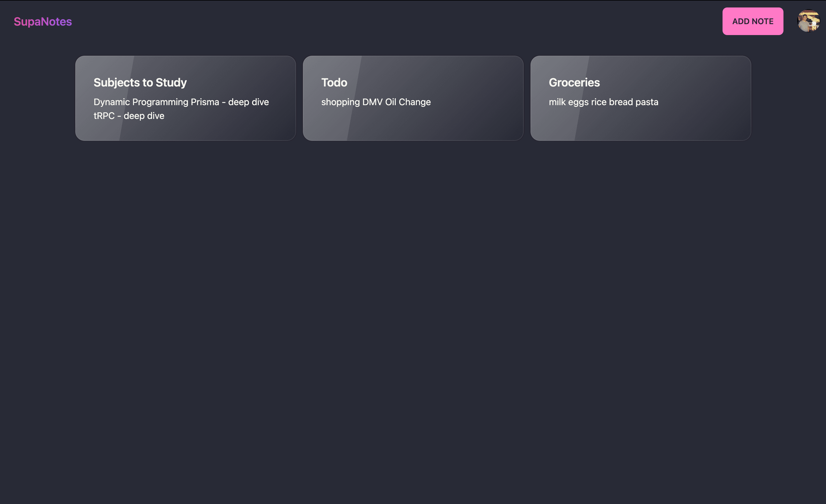The image size is (826, 504).
Task: Open the Groceries note card
Action: [641, 98]
